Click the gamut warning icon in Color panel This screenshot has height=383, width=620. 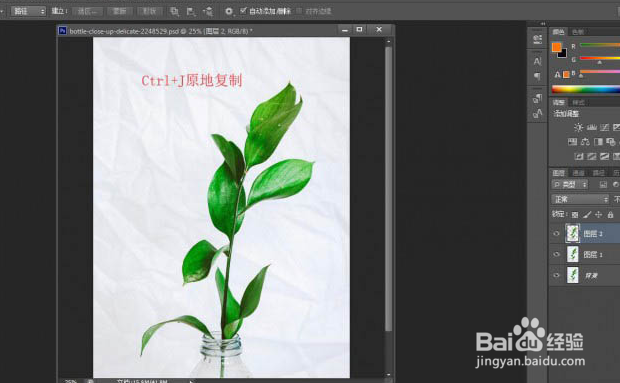click(x=557, y=74)
